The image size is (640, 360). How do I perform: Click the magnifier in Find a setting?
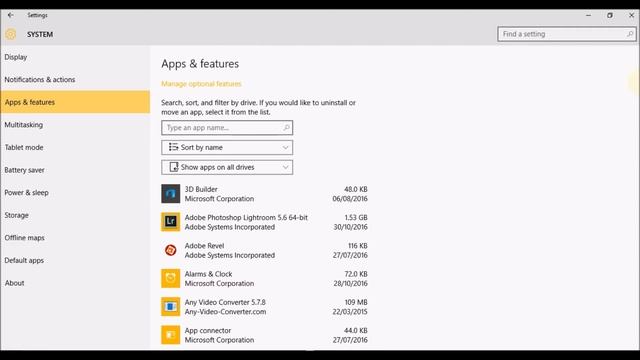[x=630, y=34]
